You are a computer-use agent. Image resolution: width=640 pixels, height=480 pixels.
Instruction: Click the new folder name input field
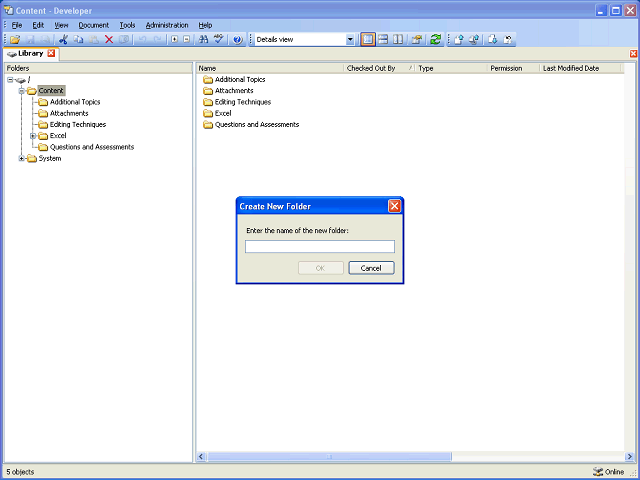[320, 247]
